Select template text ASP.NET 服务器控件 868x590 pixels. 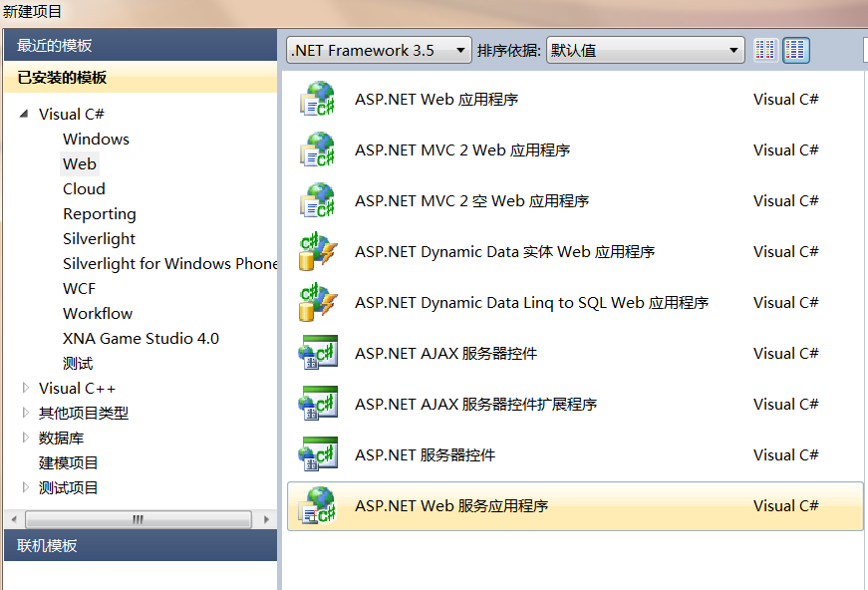pyautogui.click(x=426, y=454)
